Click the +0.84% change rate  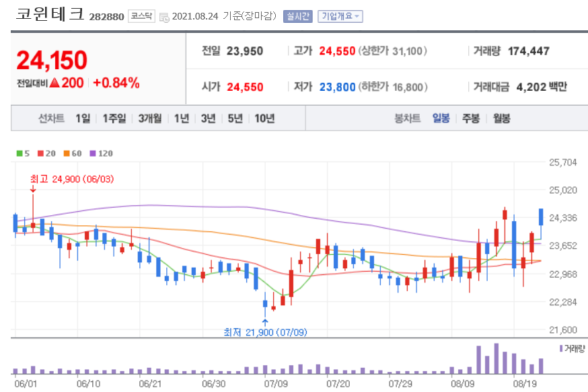116,83
